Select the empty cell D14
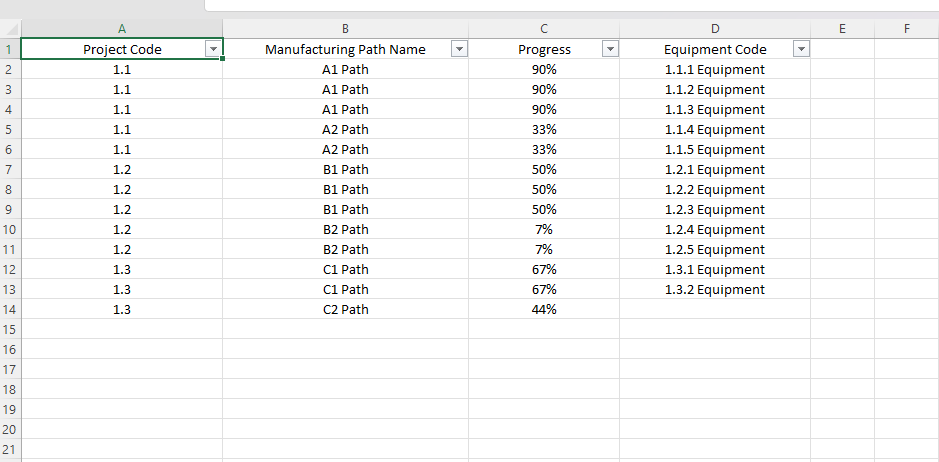939x462 pixels. click(x=715, y=310)
